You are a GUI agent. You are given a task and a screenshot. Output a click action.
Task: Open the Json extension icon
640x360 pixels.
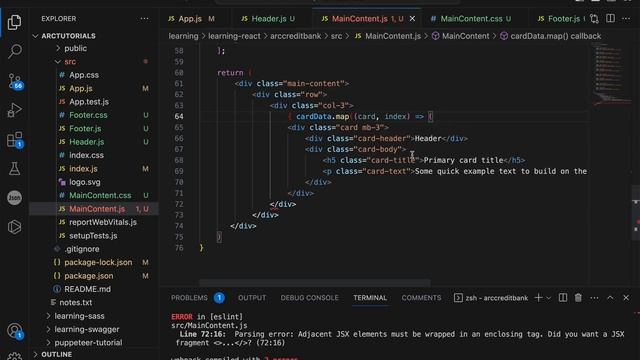point(14,198)
